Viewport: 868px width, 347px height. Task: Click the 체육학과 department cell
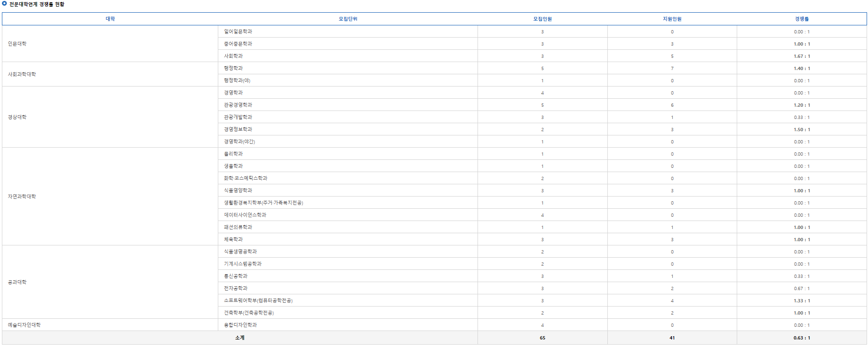[x=348, y=239]
